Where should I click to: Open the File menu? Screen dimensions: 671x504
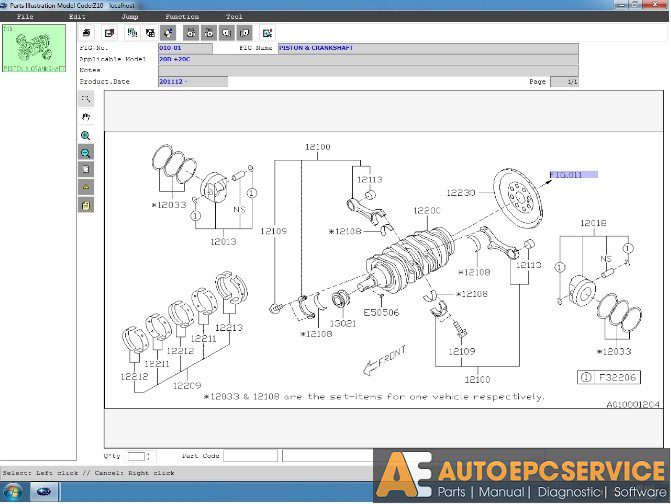tap(25, 17)
